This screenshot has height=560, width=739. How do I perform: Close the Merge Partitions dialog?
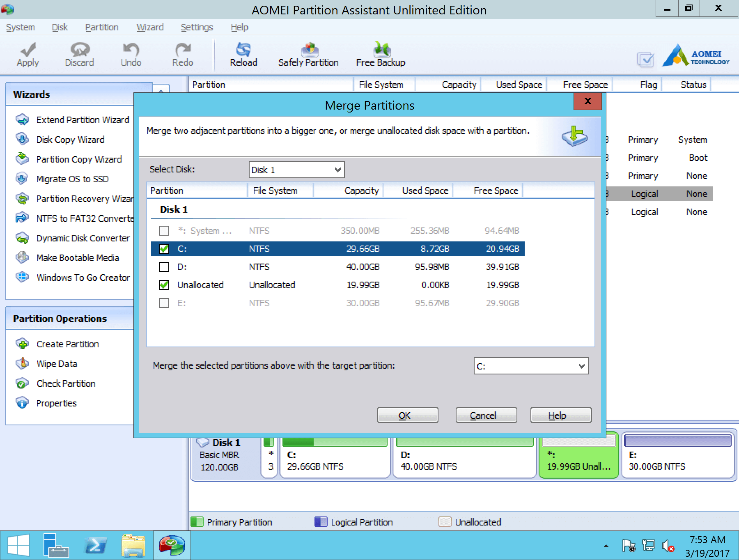coord(588,101)
